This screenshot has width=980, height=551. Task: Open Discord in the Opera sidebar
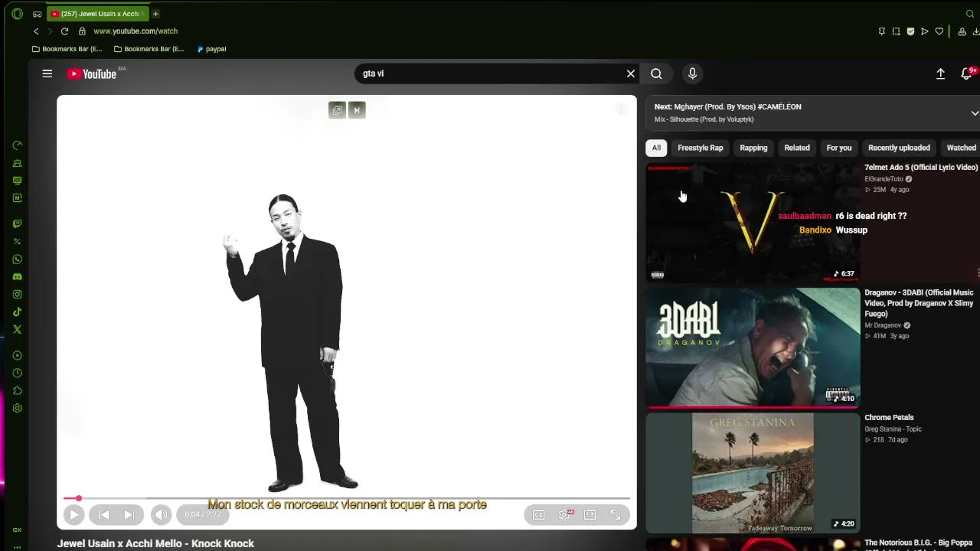[17, 277]
